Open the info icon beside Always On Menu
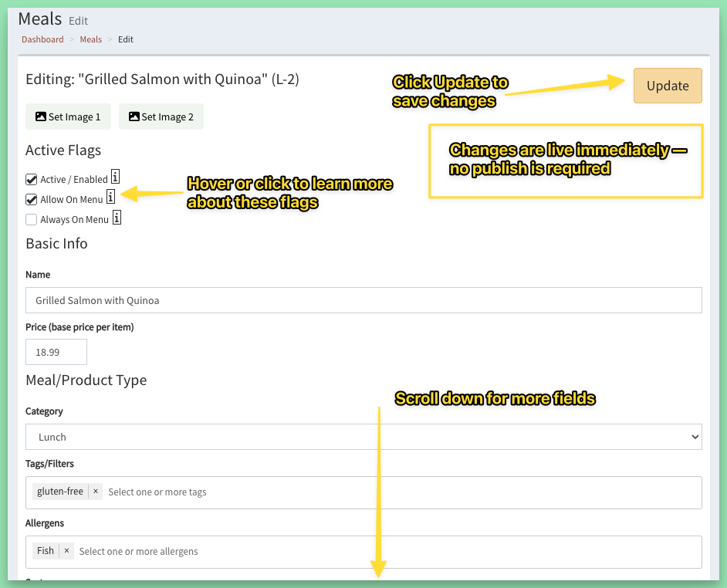 click(117, 217)
